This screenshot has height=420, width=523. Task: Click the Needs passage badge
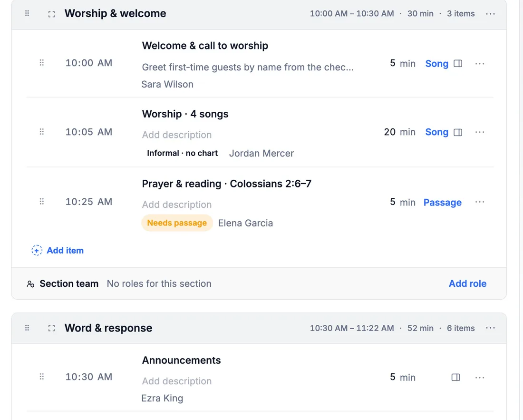coord(177,223)
